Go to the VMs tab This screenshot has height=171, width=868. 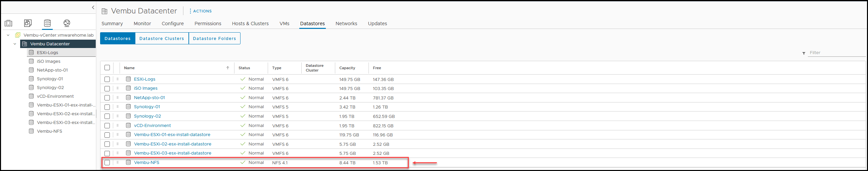tap(285, 24)
